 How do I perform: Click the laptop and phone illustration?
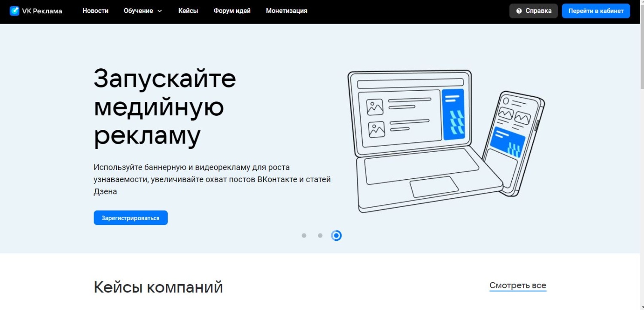coord(446,141)
